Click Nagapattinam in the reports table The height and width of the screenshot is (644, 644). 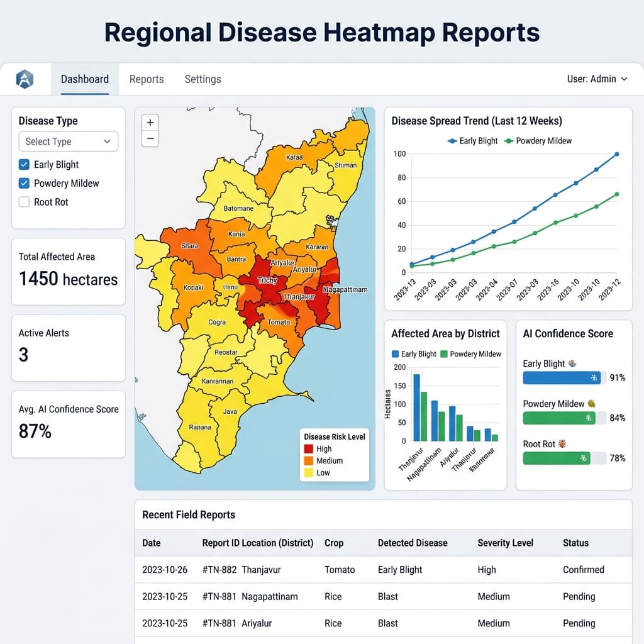coord(269,596)
